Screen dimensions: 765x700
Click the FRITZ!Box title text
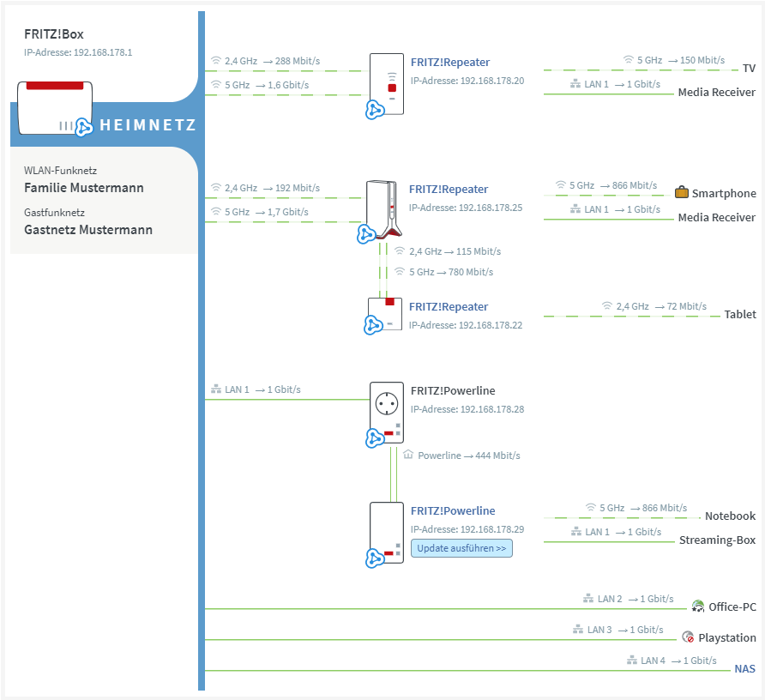click(54, 34)
